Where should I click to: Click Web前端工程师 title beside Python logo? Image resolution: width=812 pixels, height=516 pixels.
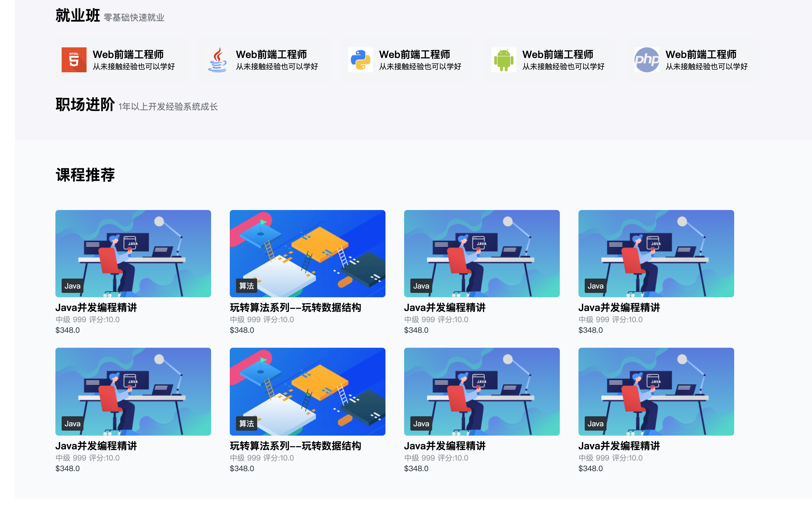414,54
